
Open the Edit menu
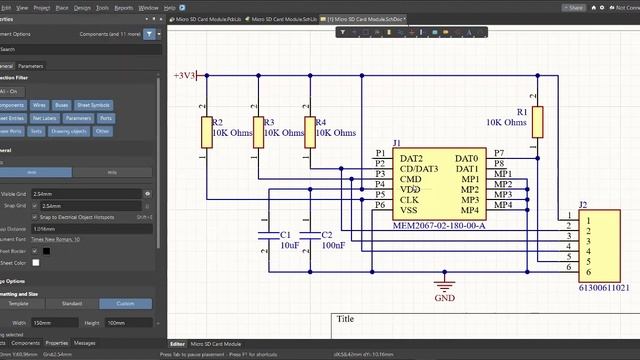(6, 8)
